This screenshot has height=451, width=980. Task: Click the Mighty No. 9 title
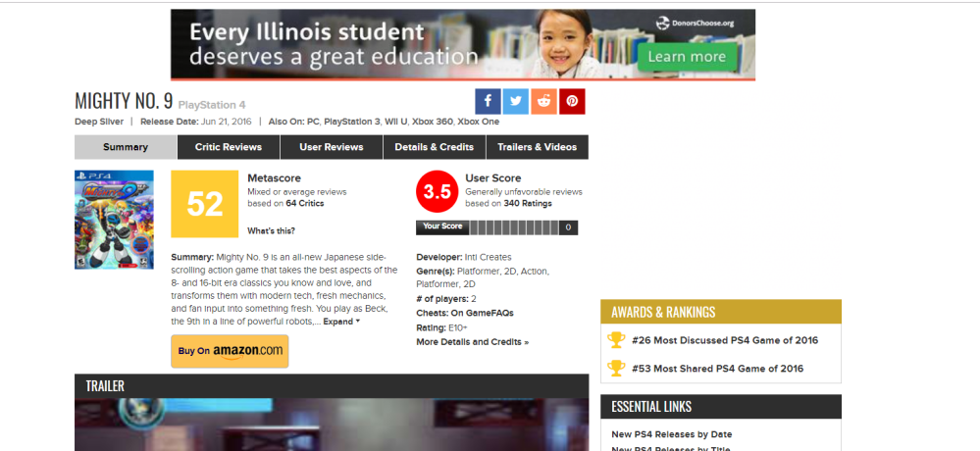124,101
